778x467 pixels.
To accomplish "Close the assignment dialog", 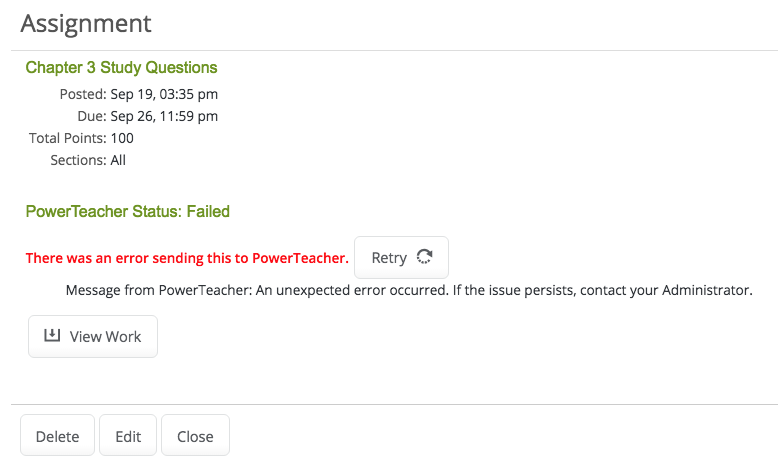I will pos(195,435).
